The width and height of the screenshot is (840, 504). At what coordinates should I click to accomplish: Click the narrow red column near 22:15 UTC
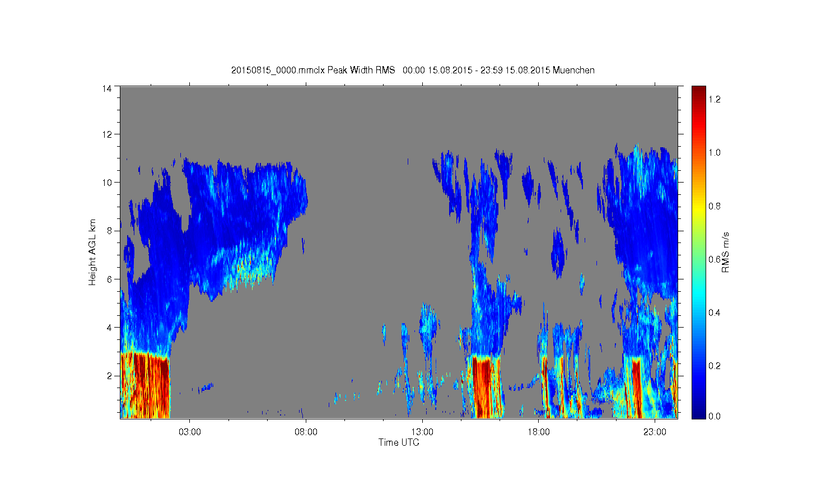pos(636,388)
